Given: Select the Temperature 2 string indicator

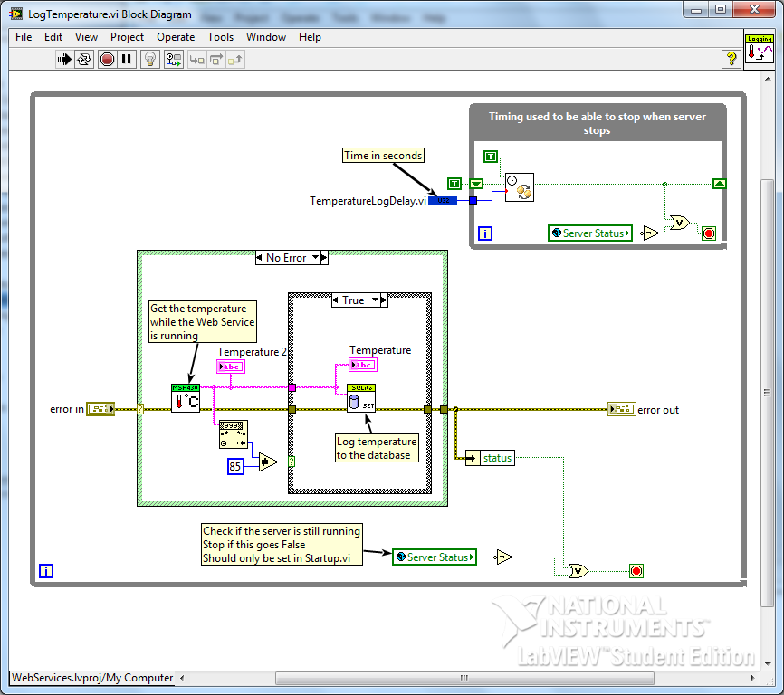Looking at the screenshot, I should (x=231, y=367).
